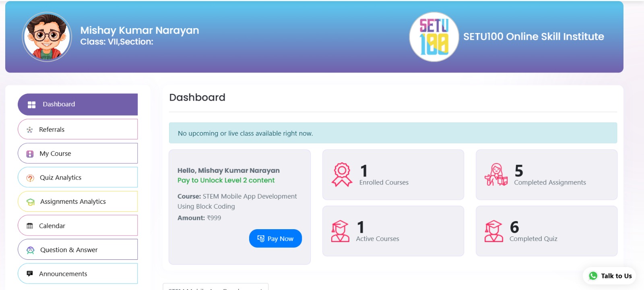Click the student profile avatar picture
Image resolution: width=644 pixels, height=290 pixels.
pyautogui.click(x=47, y=37)
